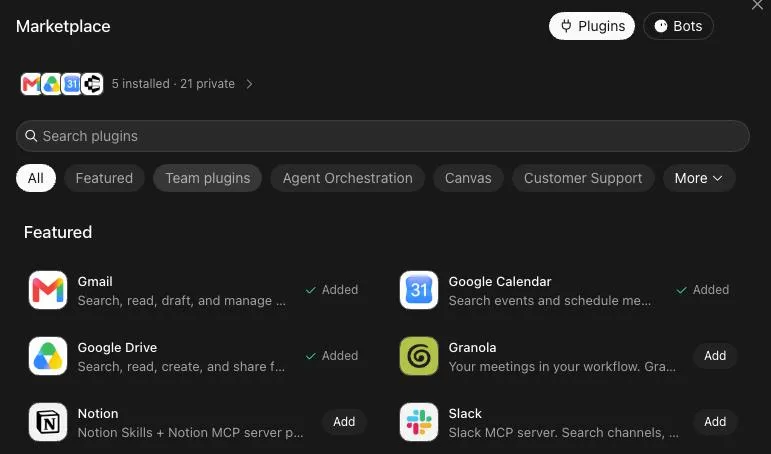Open the Slack plugin title
This screenshot has height=454, width=771.
click(465, 413)
